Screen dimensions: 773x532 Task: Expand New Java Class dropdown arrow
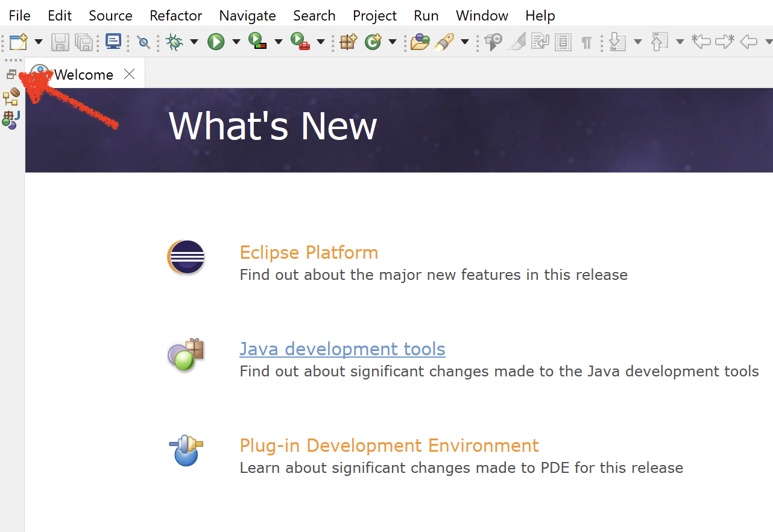(x=393, y=42)
